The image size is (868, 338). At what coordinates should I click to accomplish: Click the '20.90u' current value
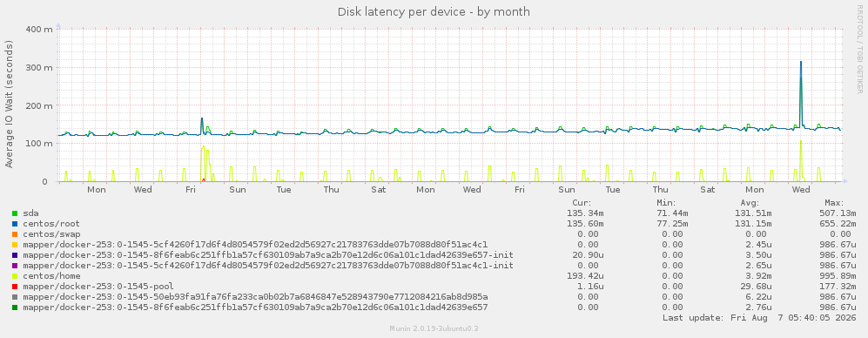click(588, 255)
